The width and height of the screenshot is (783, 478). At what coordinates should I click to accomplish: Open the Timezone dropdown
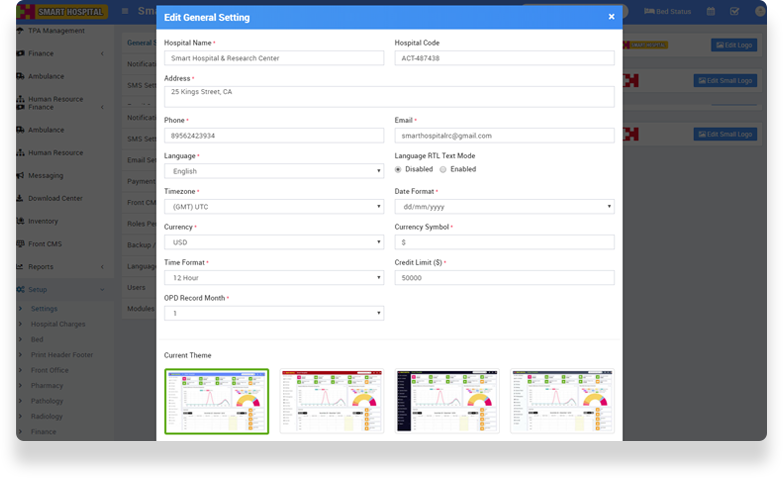(273, 207)
